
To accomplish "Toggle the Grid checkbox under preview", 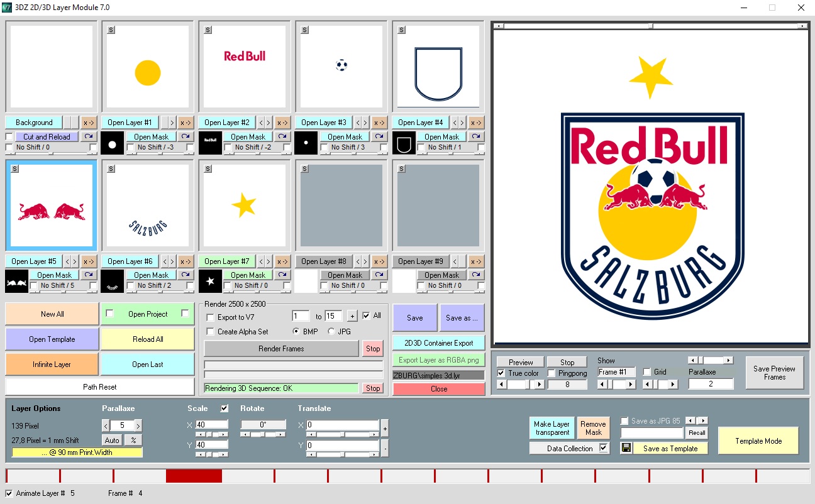I will pyautogui.click(x=647, y=372).
